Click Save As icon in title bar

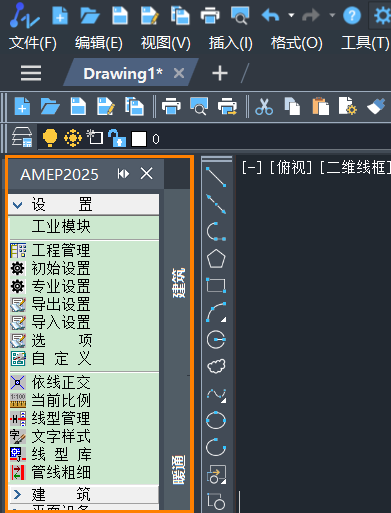[x=149, y=15]
